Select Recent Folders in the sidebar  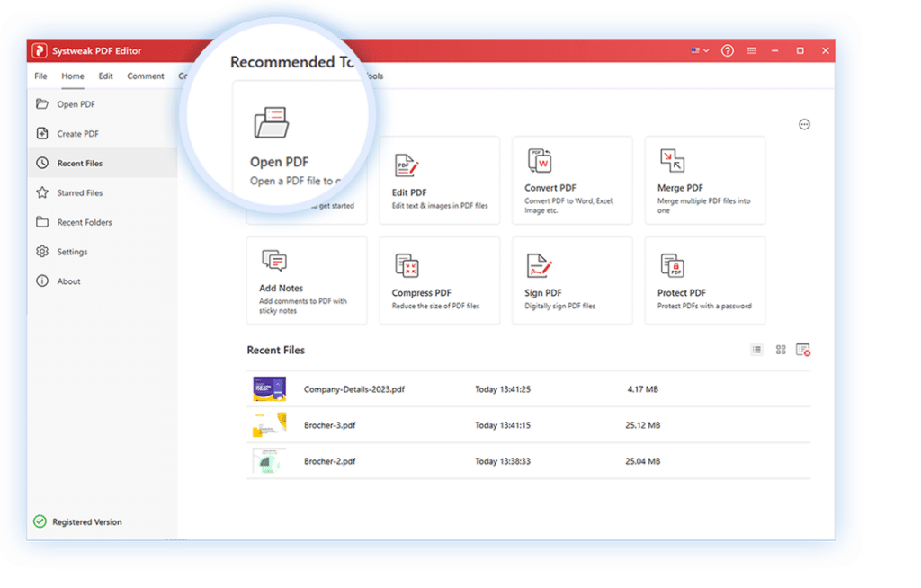pyautogui.click(x=103, y=222)
